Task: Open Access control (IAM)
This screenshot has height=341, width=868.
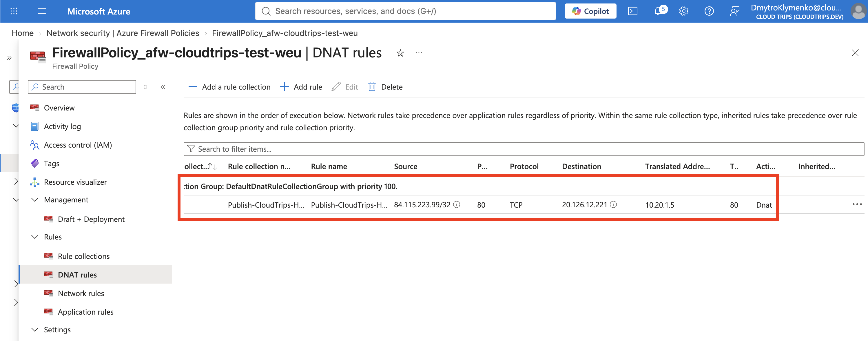Action: tap(78, 145)
